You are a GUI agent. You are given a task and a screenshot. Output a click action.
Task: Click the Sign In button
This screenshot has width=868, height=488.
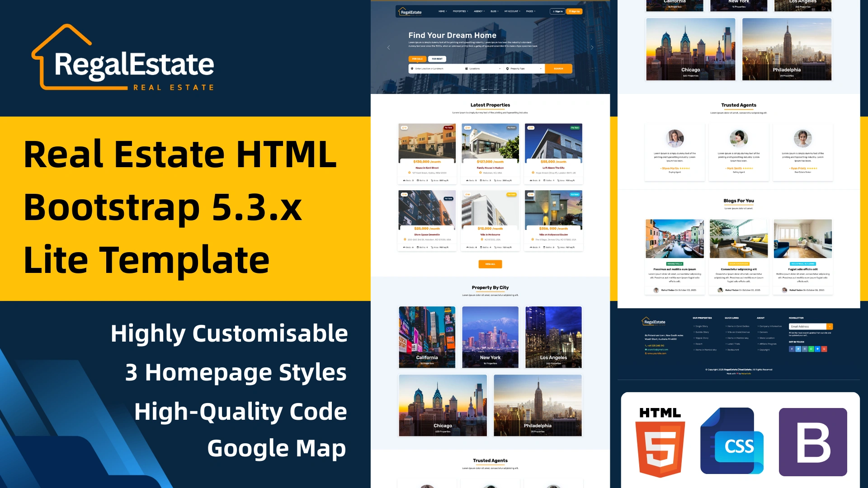[557, 11]
